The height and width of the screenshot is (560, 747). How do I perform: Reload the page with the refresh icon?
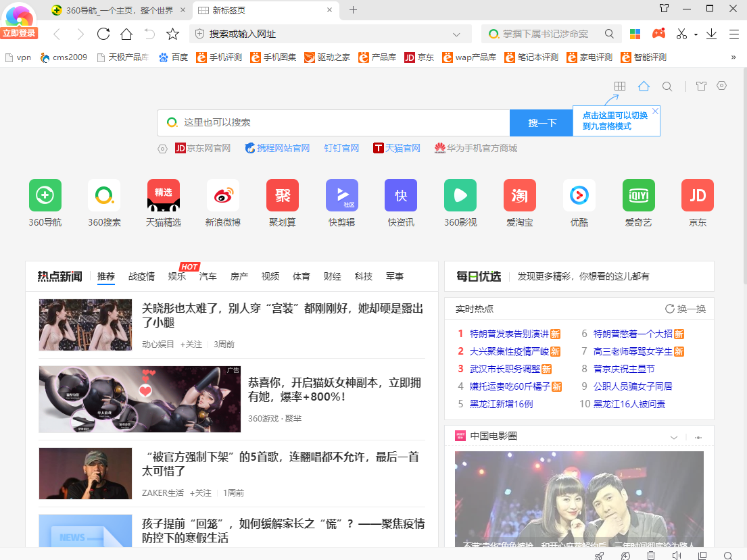pos(103,34)
